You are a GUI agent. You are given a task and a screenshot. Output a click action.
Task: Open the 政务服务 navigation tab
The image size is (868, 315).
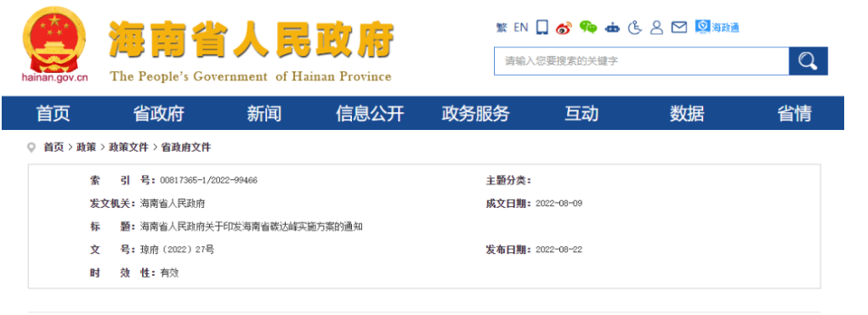click(475, 113)
